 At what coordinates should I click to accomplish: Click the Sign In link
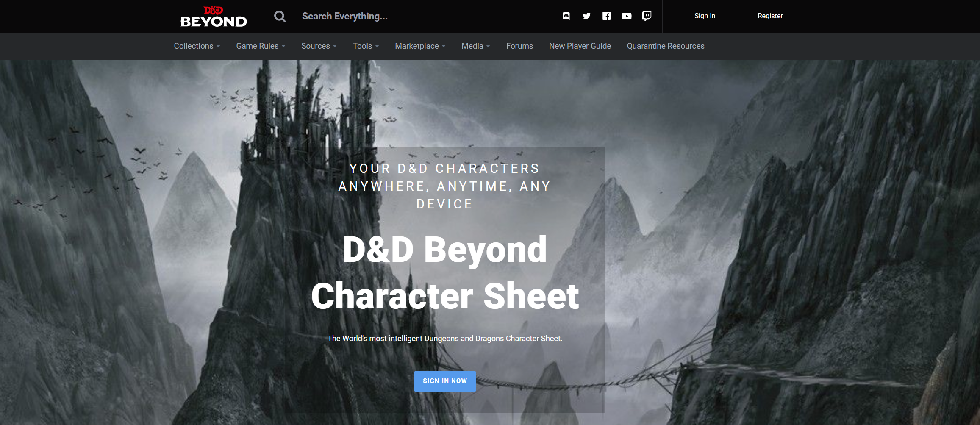[704, 16]
